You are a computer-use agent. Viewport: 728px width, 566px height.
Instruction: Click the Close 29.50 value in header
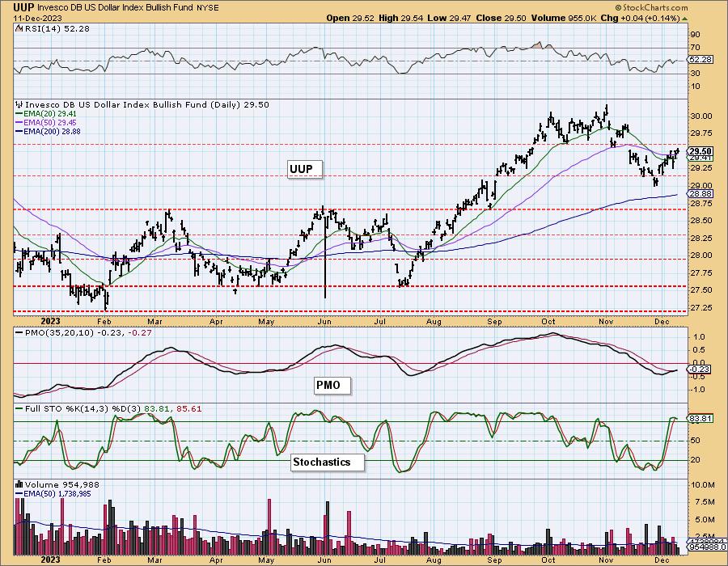pos(501,19)
